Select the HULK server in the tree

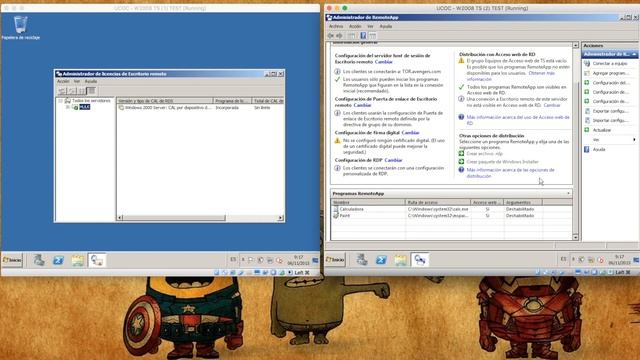pos(84,107)
